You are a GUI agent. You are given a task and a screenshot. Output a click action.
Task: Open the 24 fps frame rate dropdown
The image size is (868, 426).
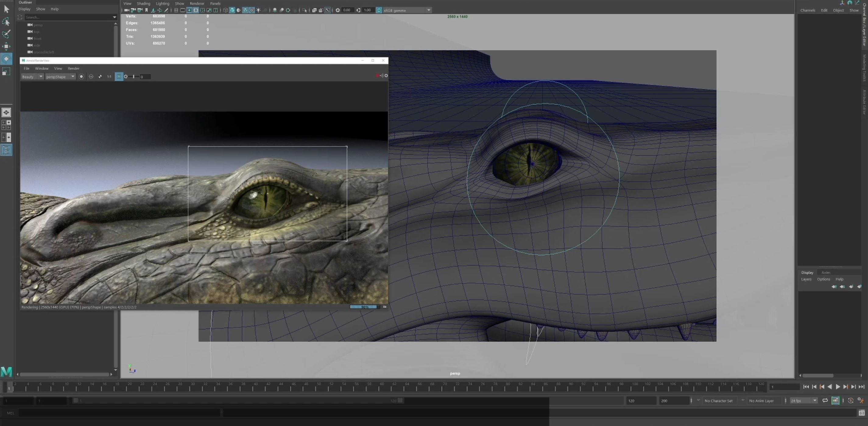[x=803, y=401]
